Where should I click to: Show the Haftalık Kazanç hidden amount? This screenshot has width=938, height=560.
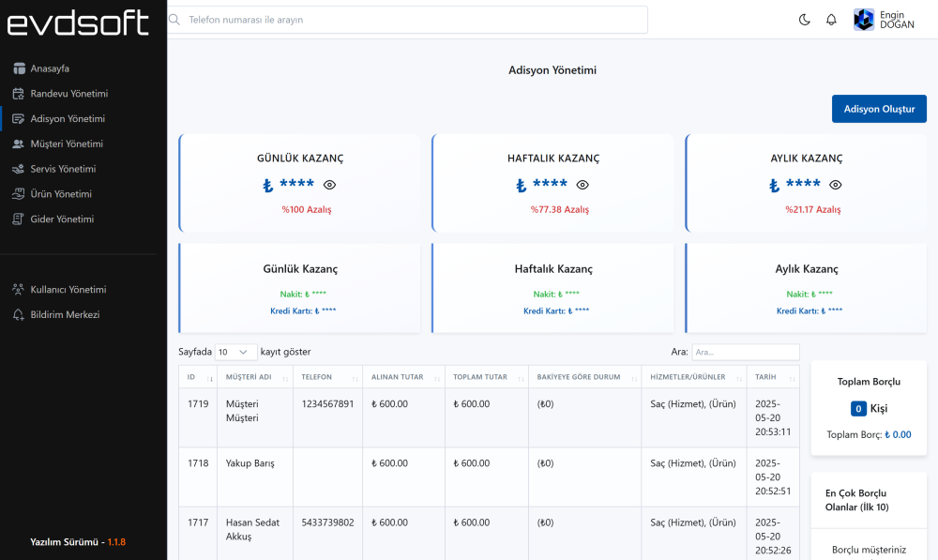click(x=582, y=185)
